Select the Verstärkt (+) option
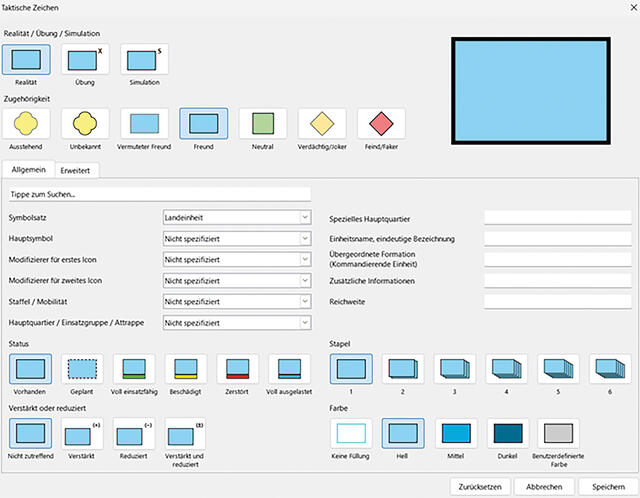 point(82,433)
